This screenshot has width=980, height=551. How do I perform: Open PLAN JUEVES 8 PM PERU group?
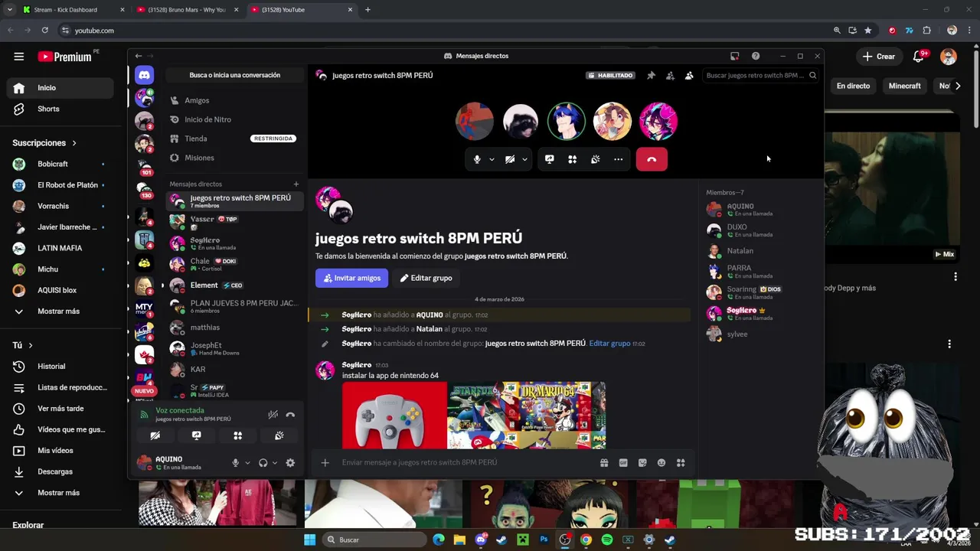coord(234,306)
